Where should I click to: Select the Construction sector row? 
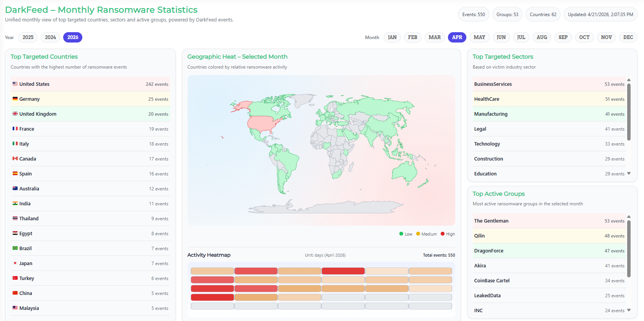click(x=549, y=159)
